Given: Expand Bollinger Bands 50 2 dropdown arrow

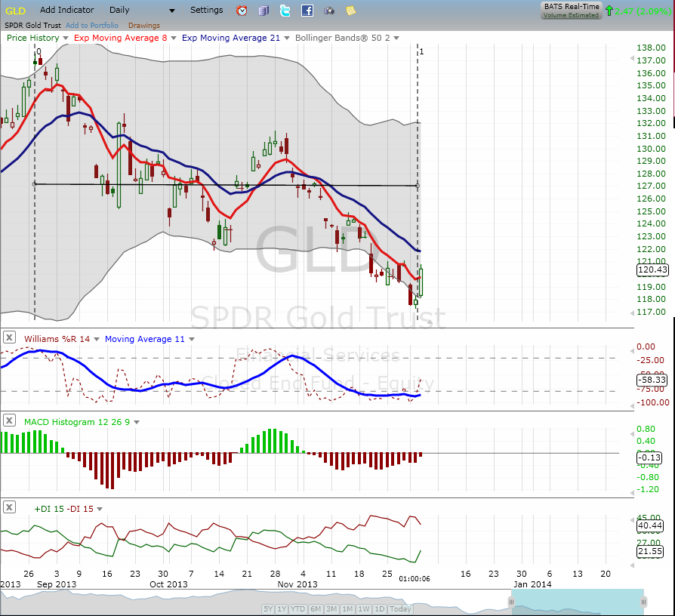Looking at the screenshot, I should [x=396, y=38].
